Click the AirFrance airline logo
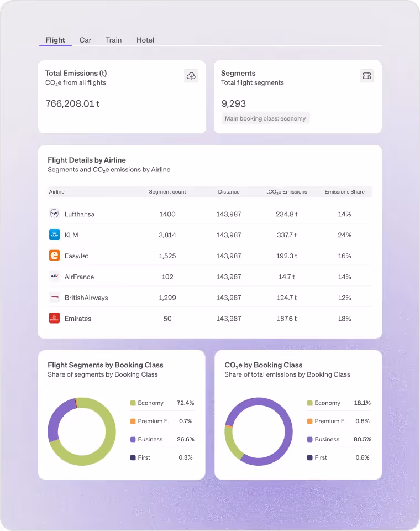This screenshot has height=531, width=420. pyautogui.click(x=55, y=277)
